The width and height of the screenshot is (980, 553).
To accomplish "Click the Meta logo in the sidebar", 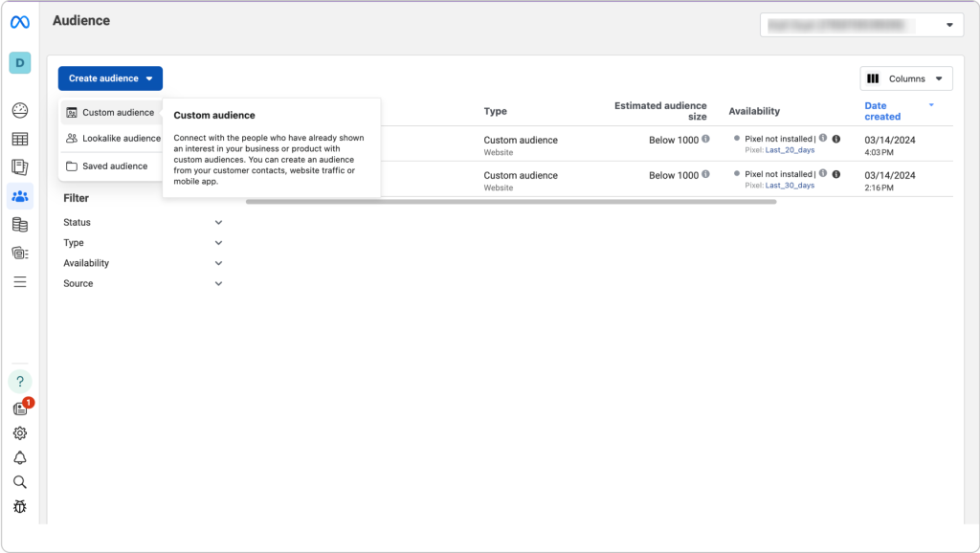I will 20,23.
